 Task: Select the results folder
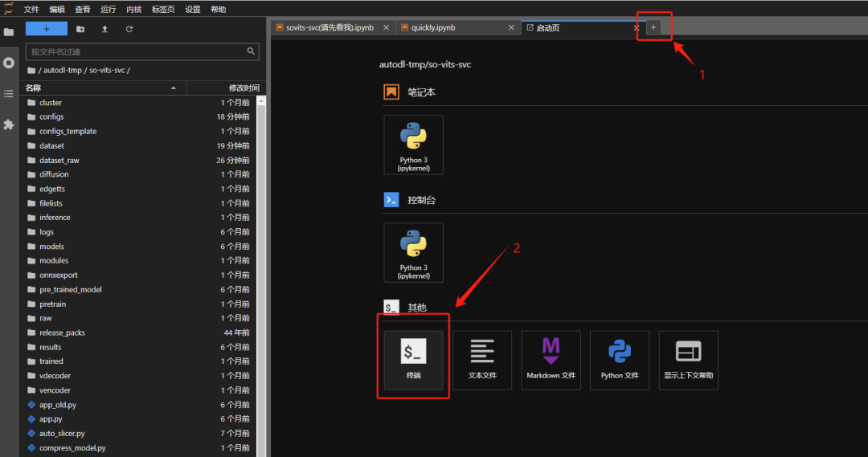[138, 347]
